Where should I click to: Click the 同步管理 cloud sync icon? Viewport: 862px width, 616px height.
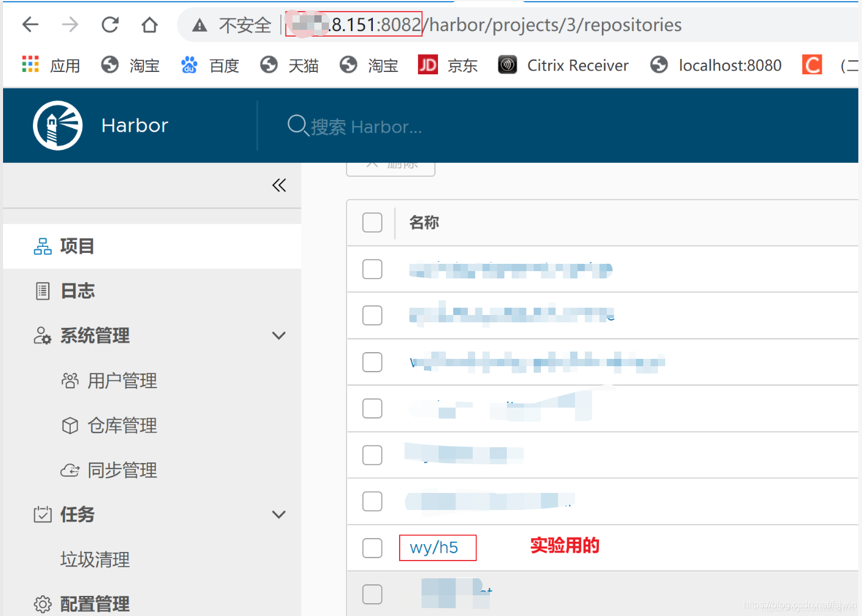[x=70, y=470]
